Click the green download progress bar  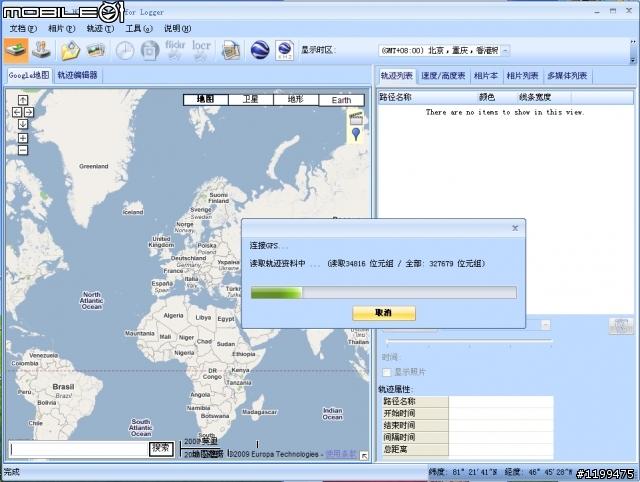(x=384, y=292)
